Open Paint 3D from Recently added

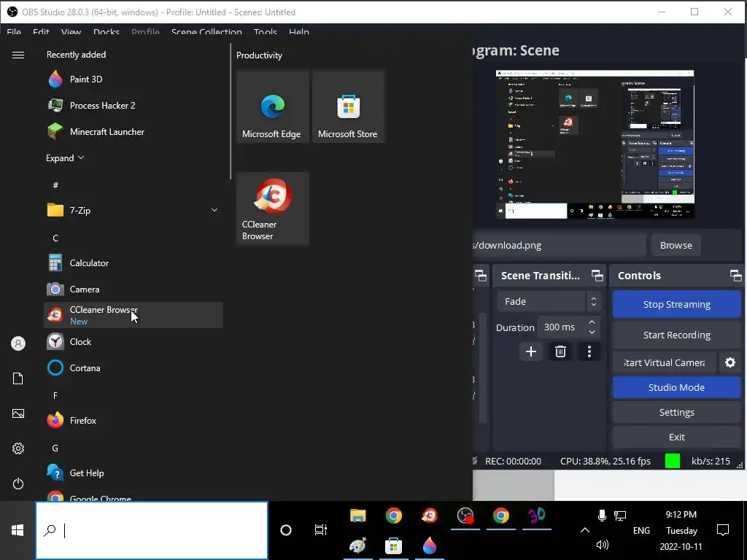(133, 79)
